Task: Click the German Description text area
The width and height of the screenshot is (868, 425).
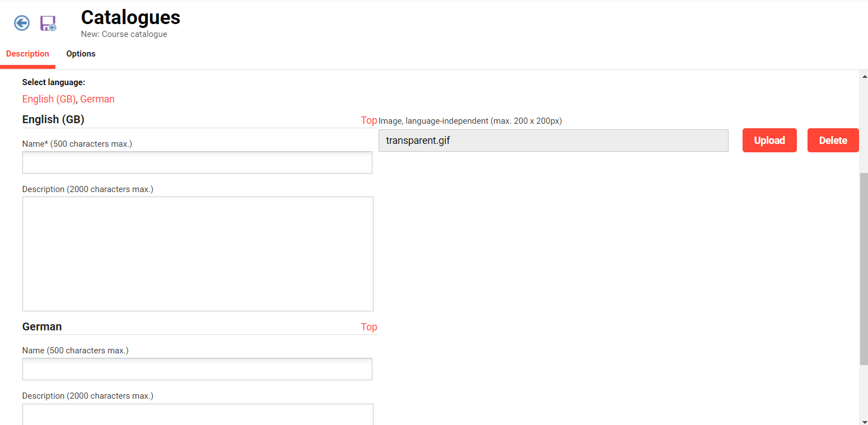Action: (x=197, y=414)
